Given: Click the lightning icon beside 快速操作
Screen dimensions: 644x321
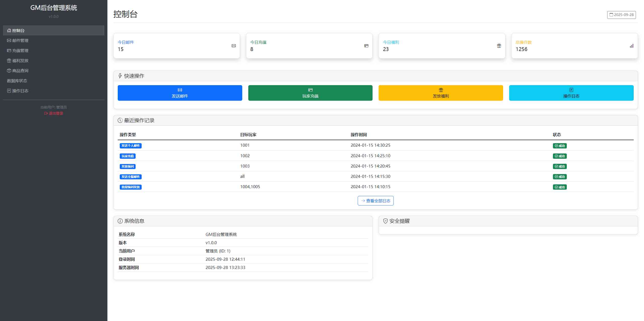Looking at the screenshot, I should pyautogui.click(x=120, y=76).
